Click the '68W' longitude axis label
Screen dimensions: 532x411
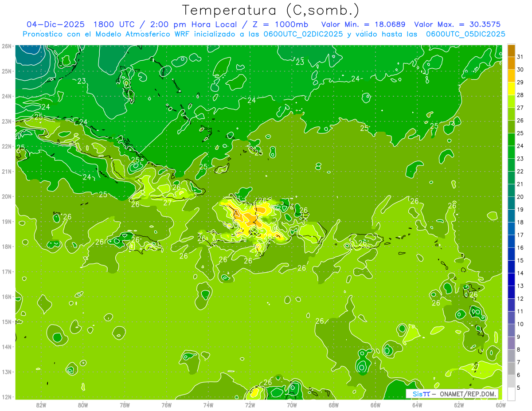(x=333, y=405)
